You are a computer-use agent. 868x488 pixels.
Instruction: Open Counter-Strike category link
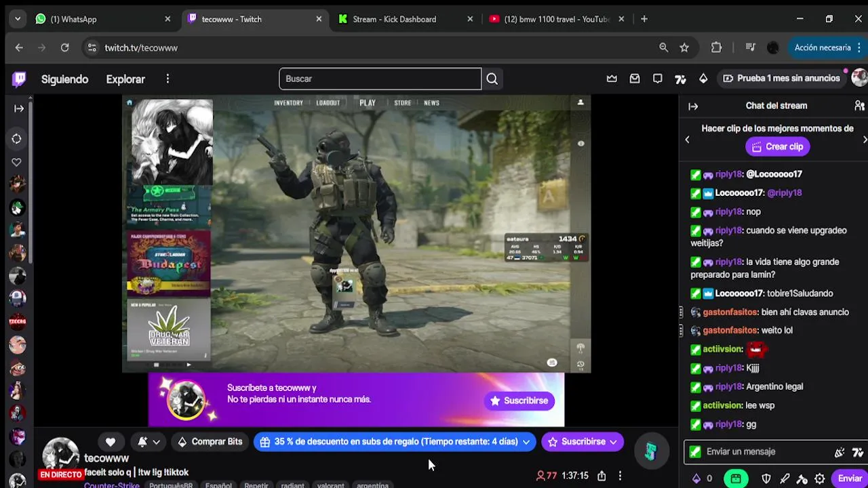[x=112, y=485]
